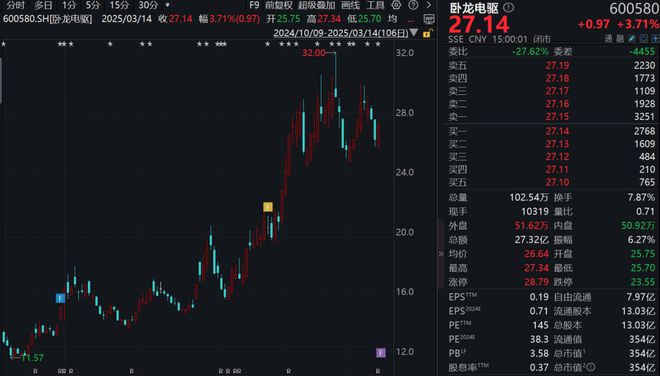
Task: Toggle the 均 moving average display
Action: pyautogui.click(x=392, y=19)
